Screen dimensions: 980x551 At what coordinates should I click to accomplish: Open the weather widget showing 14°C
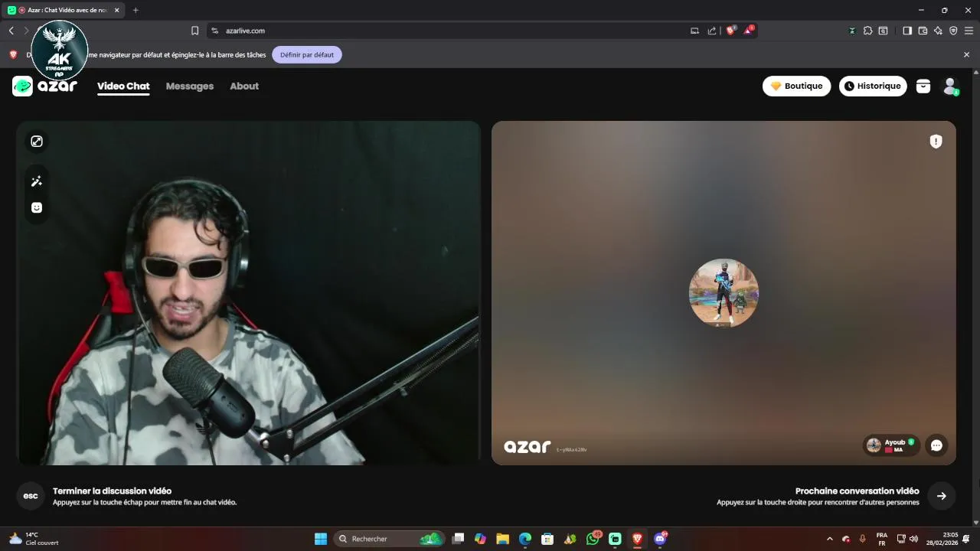(34, 539)
